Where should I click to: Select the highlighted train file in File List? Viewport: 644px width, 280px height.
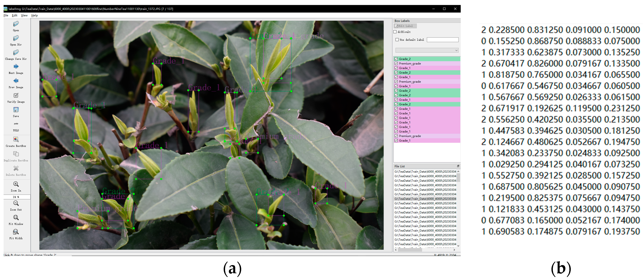[x=425, y=199]
